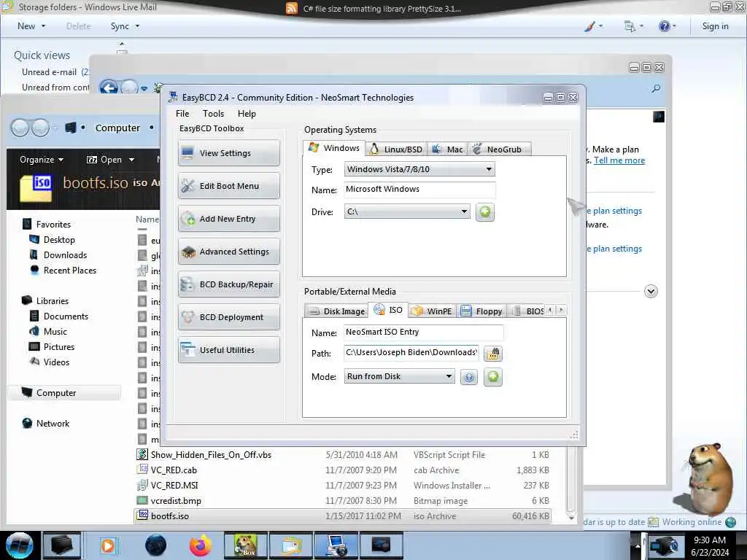Open the File menu in EasyBCD
This screenshot has width=747, height=560.
[182, 113]
